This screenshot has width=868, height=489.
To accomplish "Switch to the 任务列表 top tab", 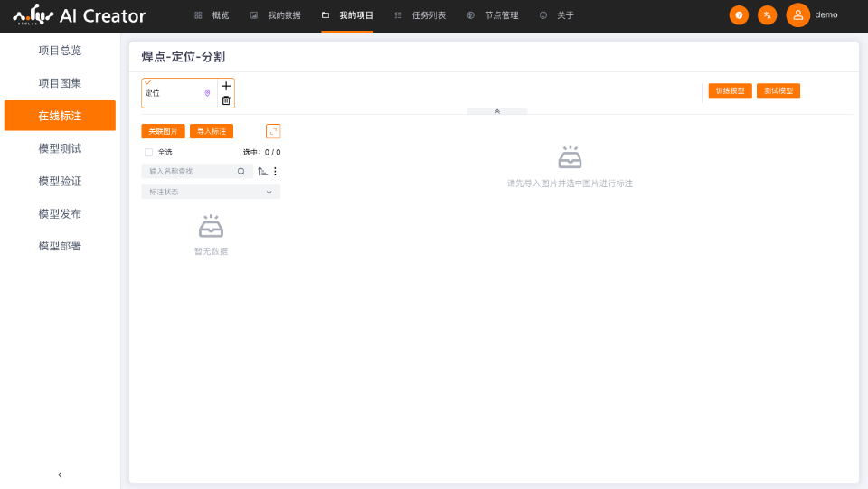I will tap(420, 15).
